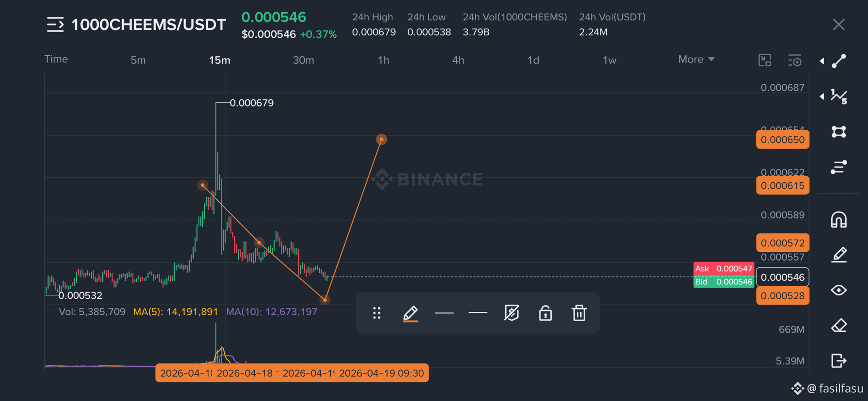The image size is (868, 401).
Task: Select the Time chart view
Action: [x=56, y=59]
